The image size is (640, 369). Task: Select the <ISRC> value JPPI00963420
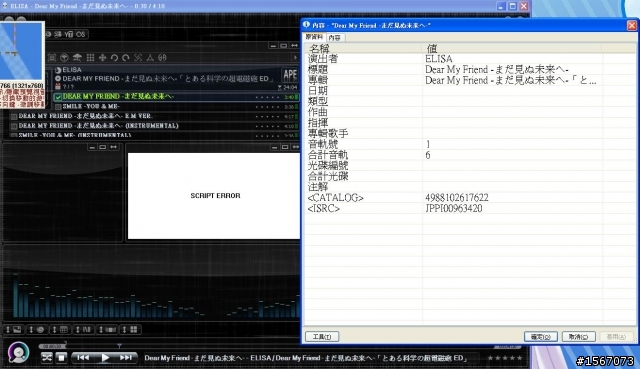[453, 208]
